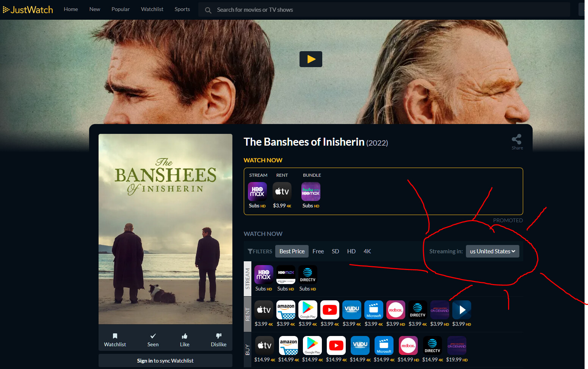
Task: Rent on Redbox for $3.99
Action: coord(396,310)
